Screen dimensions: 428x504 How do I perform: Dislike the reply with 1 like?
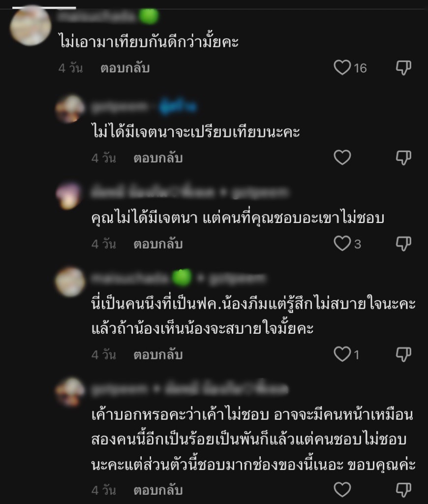pyautogui.click(x=403, y=354)
